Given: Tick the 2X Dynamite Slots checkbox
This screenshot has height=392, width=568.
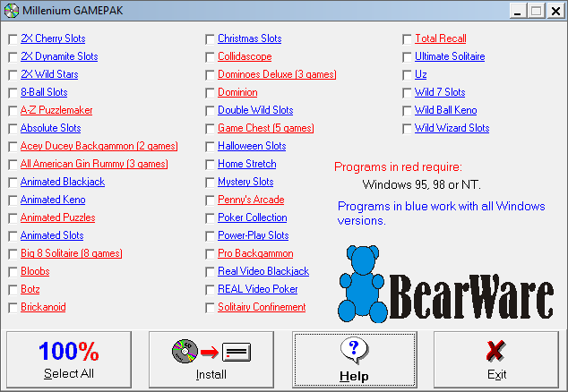Looking at the screenshot, I should [13, 57].
